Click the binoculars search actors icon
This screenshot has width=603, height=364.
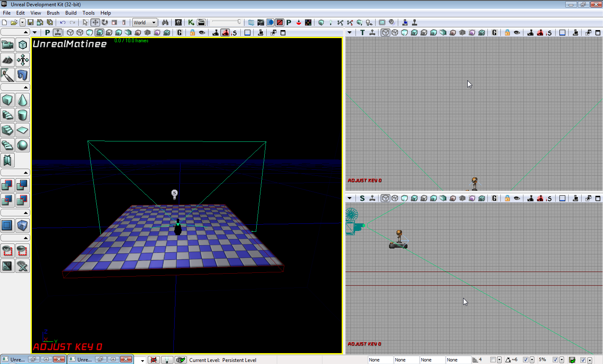[165, 23]
